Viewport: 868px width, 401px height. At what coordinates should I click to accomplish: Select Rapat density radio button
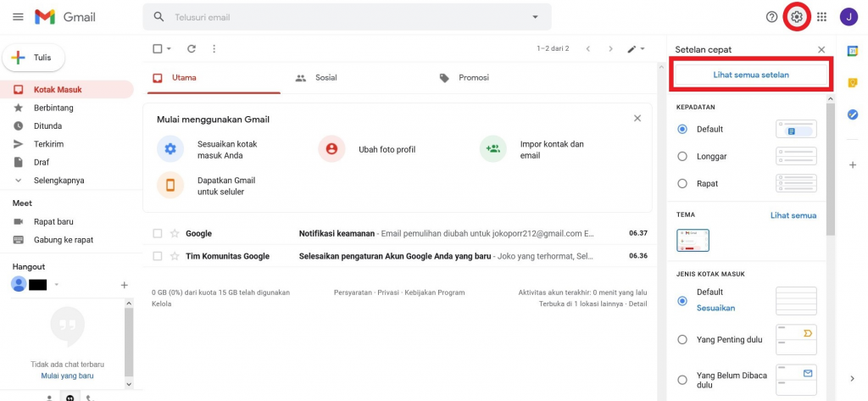[682, 183]
